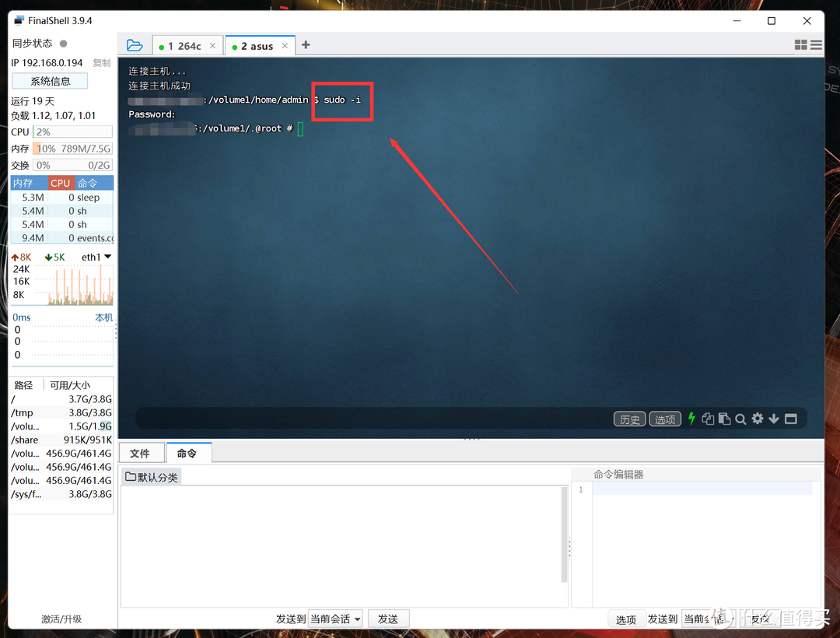Click the fullscreen window icon in terminal toolbar

791,419
